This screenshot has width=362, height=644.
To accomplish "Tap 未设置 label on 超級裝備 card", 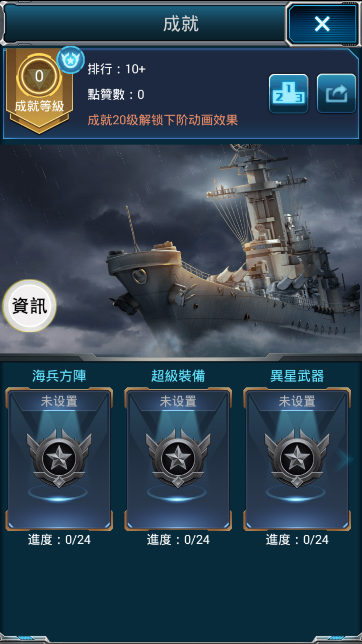I will pos(178,401).
